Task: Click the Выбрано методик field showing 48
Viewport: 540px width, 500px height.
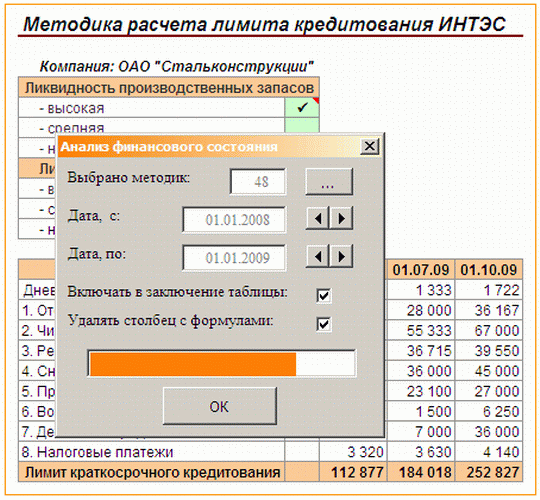Action: [258, 182]
